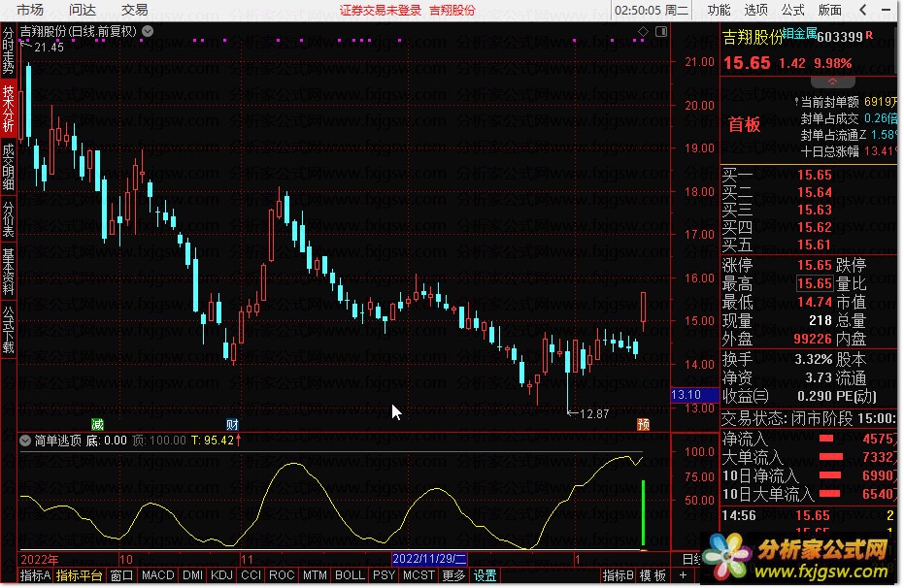Open the 交易 menu
Viewport: 904px width, 588px height.
134,10
